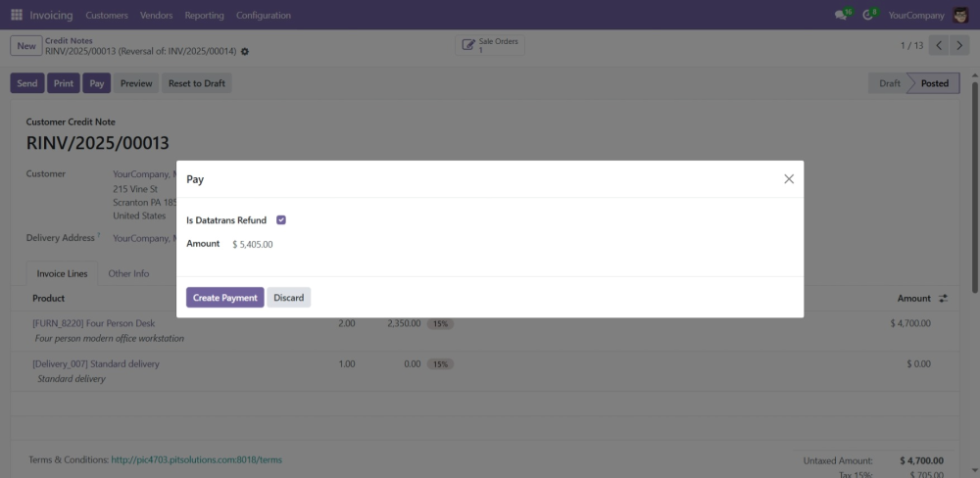Screen dimensions: 980x478
Task: Click the column settings icon beside Amount
Action: (x=944, y=298)
